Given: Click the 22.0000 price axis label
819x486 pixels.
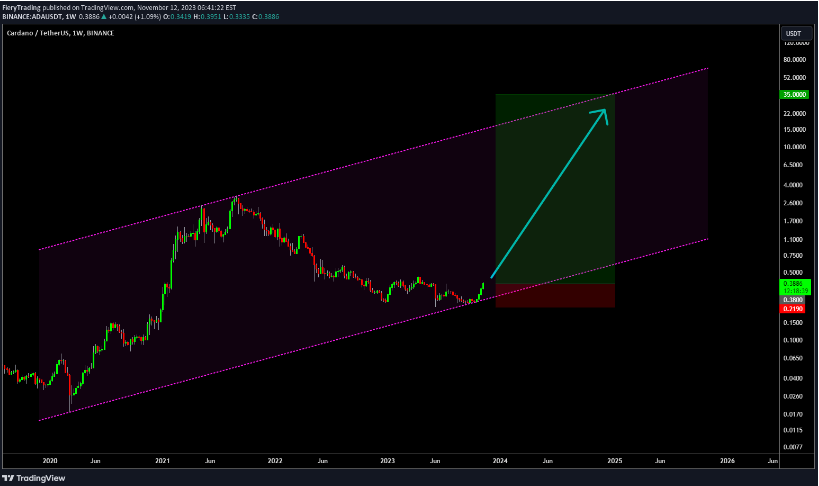Looking at the screenshot, I should 794,113.
